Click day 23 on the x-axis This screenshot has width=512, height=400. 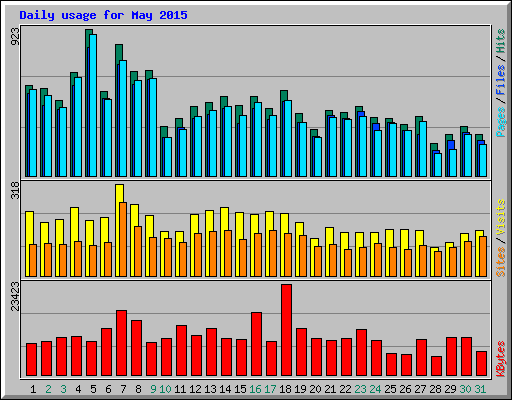(360, 389)
